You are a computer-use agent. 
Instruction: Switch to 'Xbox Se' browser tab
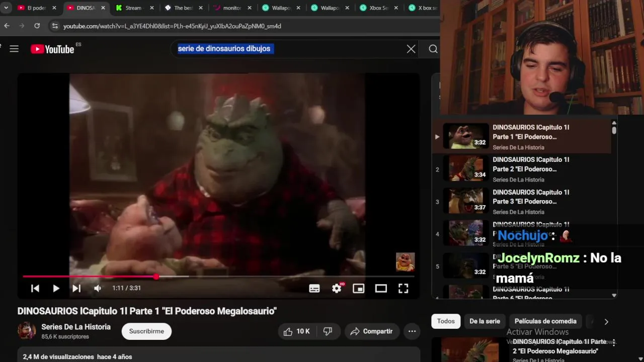pos(378,8)
